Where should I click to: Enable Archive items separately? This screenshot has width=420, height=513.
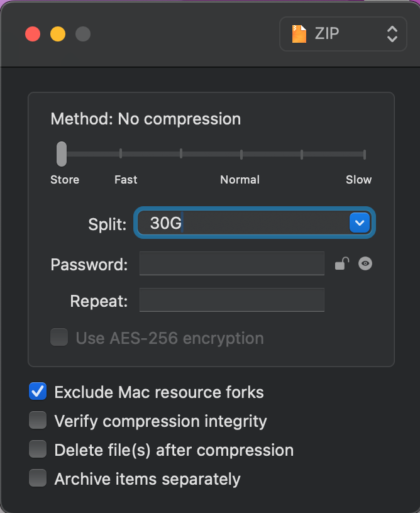38,478
